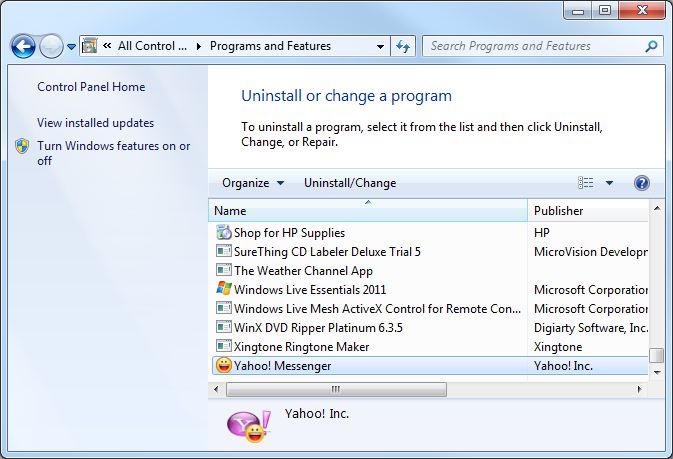Click Uninstall/Change in the toolbar

pyautogui.click(x=350, y=183)
